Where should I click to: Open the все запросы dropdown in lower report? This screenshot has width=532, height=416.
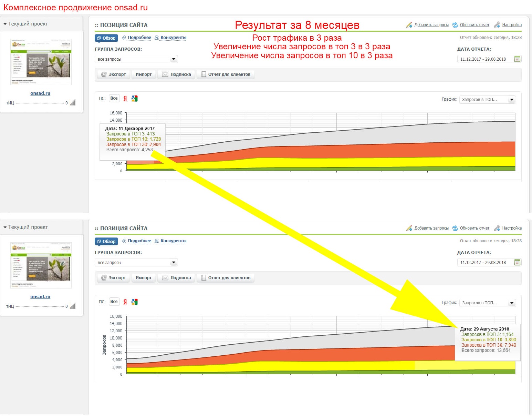136,263
